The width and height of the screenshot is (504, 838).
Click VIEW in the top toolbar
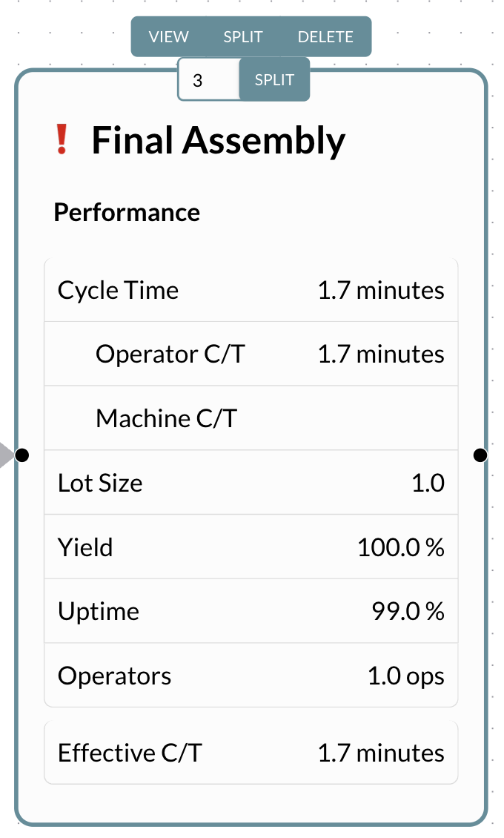click(x=169, y=37)
